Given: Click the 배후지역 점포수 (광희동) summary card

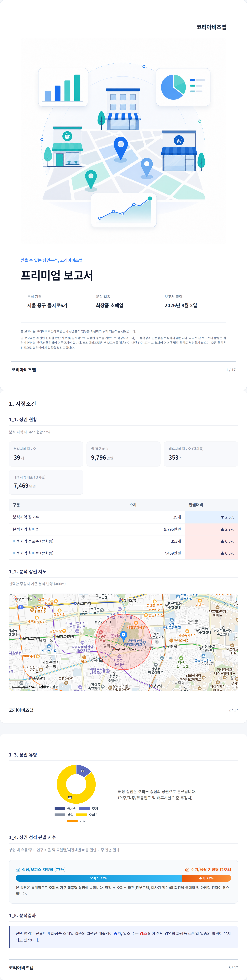Looking at the screenshot, I should pos(201,454).
